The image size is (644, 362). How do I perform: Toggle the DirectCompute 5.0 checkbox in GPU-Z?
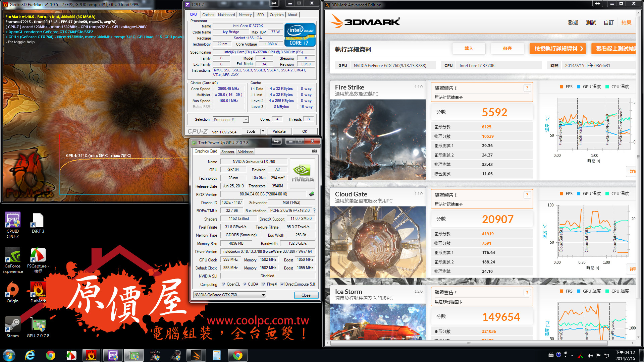282,284
